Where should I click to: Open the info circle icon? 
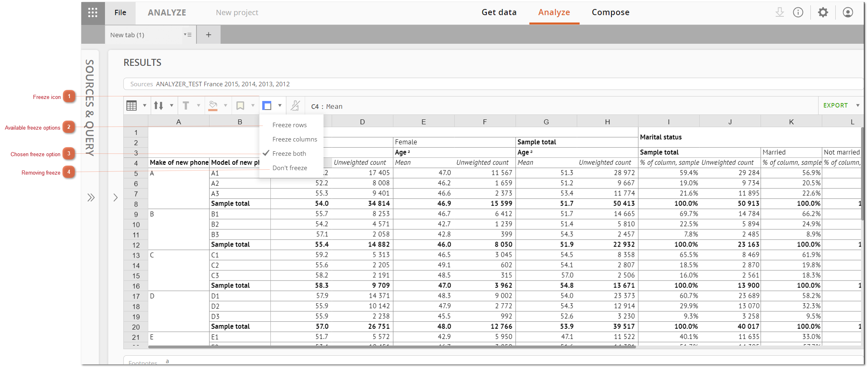[x=798, y=12]
